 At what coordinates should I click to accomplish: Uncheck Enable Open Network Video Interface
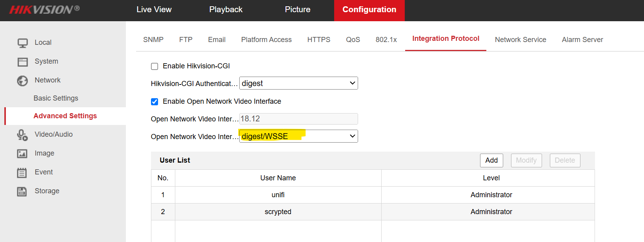(x=155, y=102)
